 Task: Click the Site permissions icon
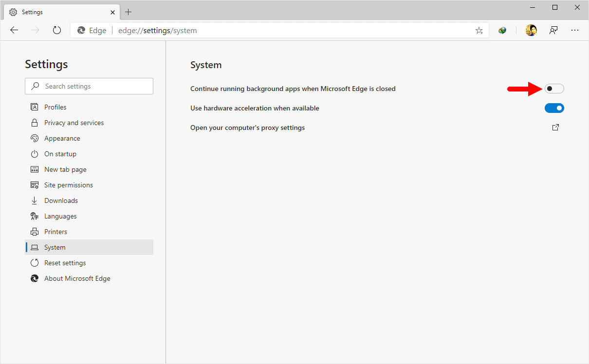(x=34, y=185)
